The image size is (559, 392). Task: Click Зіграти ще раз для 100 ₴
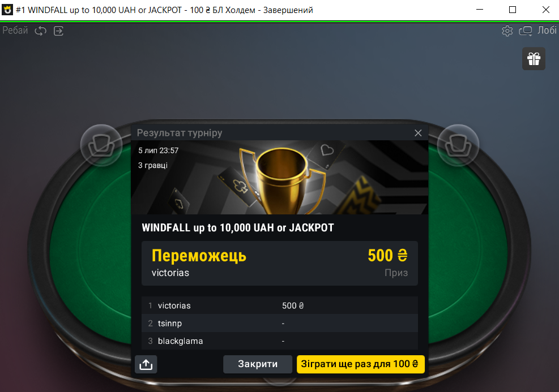point(360,364)
